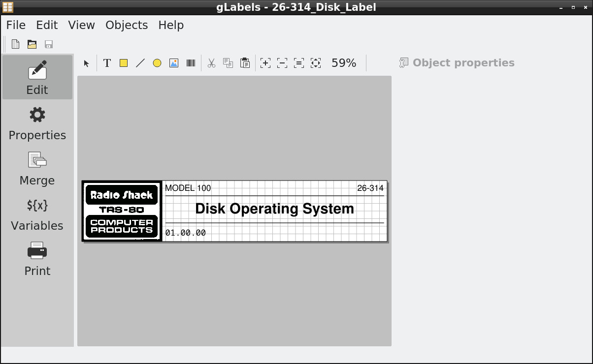Open the Properties page

[37, 123]
